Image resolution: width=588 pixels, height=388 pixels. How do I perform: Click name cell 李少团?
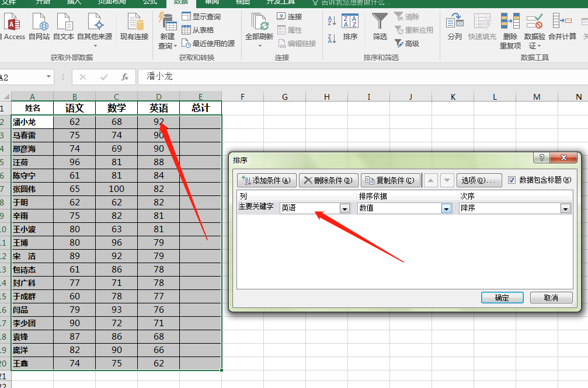pyautogui.click(x=32, y=323)
